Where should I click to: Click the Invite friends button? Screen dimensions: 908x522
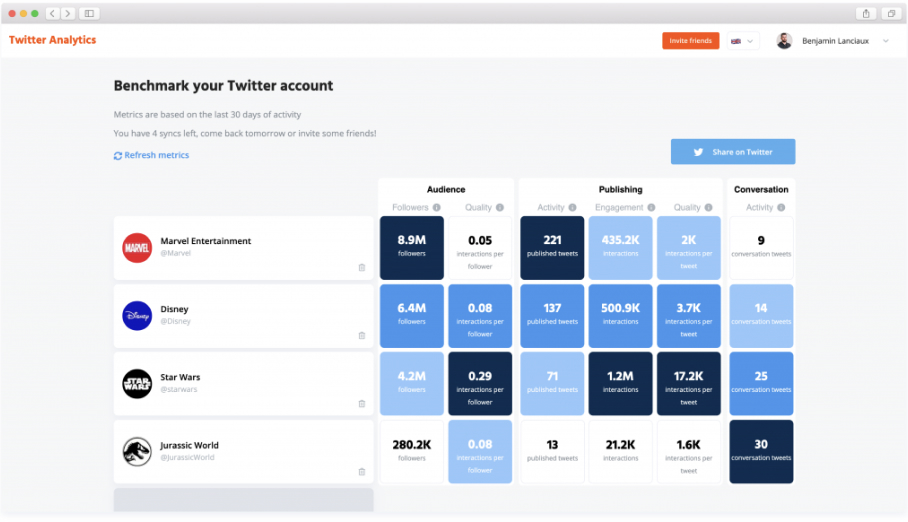click(x=690, y=41)
